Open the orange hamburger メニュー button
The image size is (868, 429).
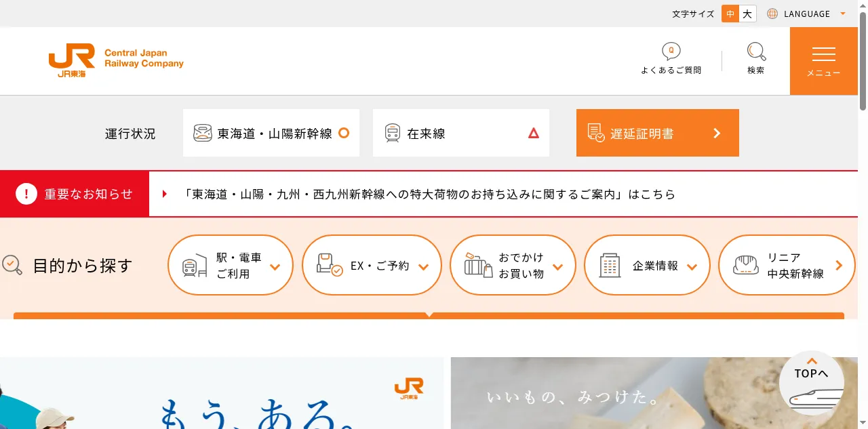(x=824, y=61)
